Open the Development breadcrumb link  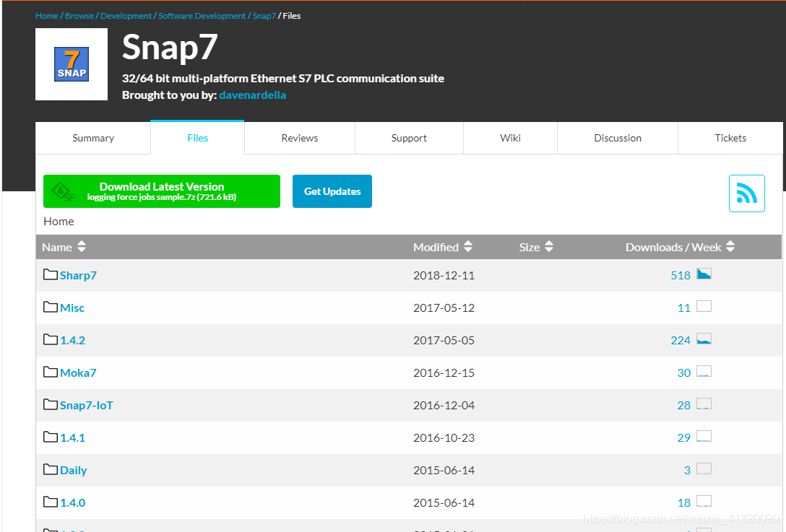tap(126, 16)
